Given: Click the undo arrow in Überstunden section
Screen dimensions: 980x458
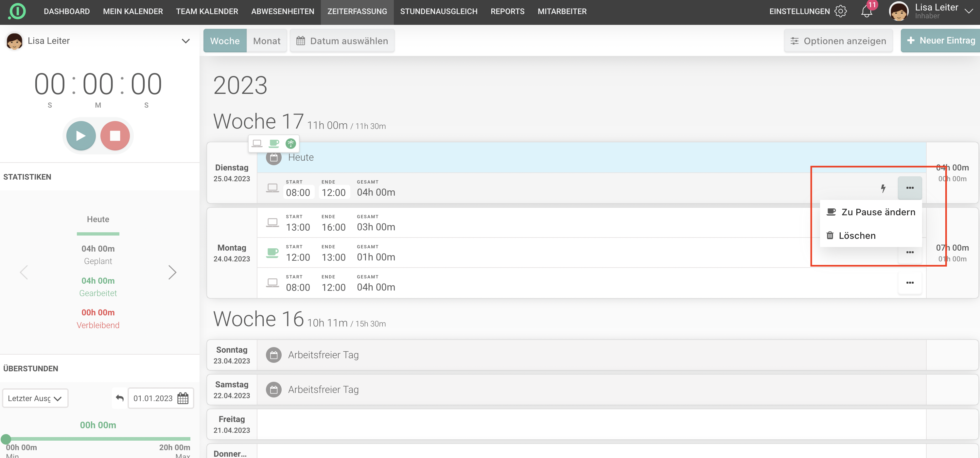Looking at the screenshot, I should pos(120,398).
